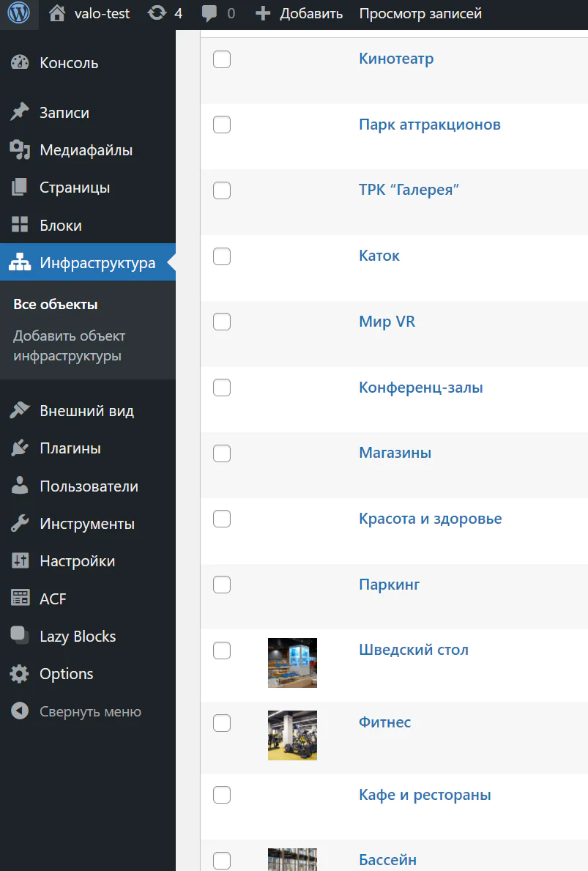Click the Свернуть меню arrow icon
The image size is (588, 871).
20,711
